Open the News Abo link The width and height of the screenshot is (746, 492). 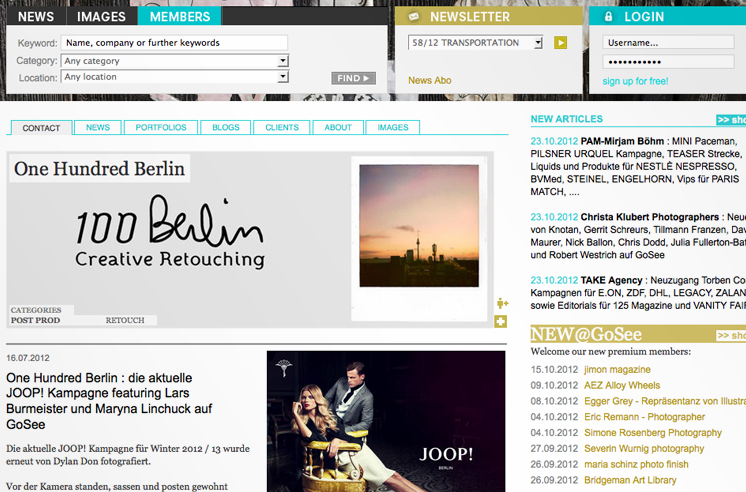[430, 80]
